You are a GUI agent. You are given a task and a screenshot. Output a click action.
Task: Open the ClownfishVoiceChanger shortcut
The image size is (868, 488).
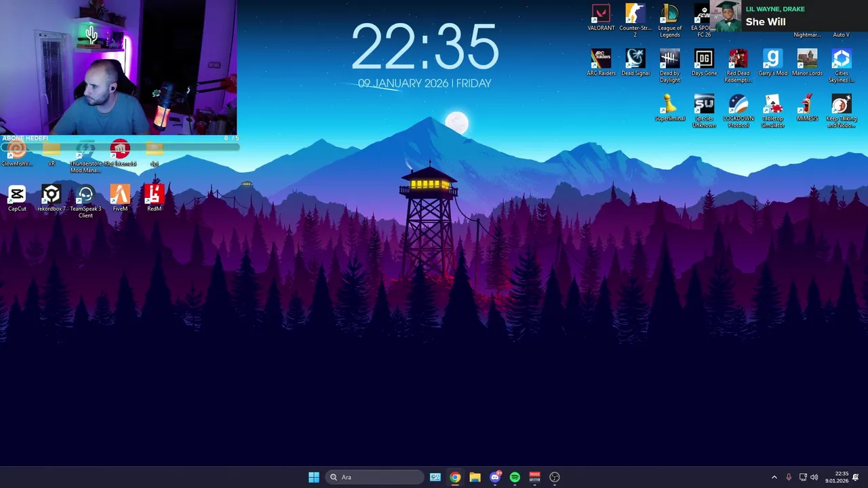click(x=17, y=154)
